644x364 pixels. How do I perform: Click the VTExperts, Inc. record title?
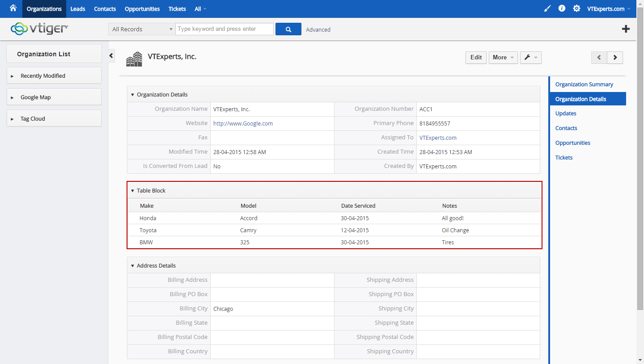click(x=172, y=57)
